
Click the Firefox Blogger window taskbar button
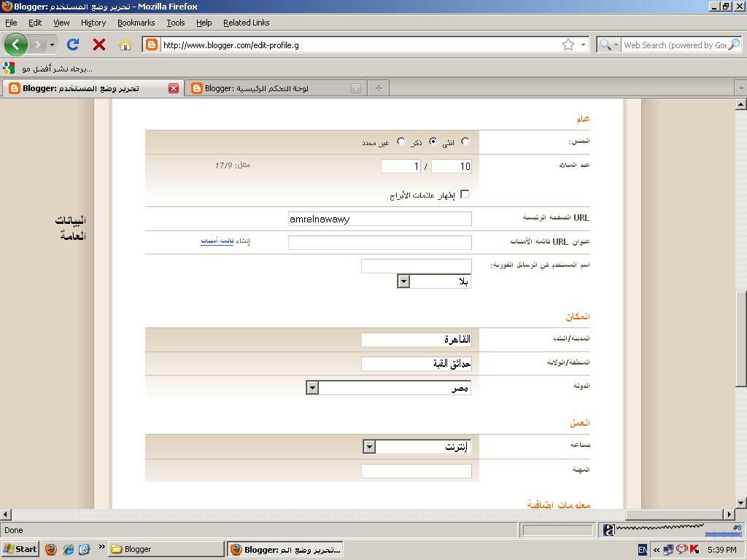coord(285,549)
